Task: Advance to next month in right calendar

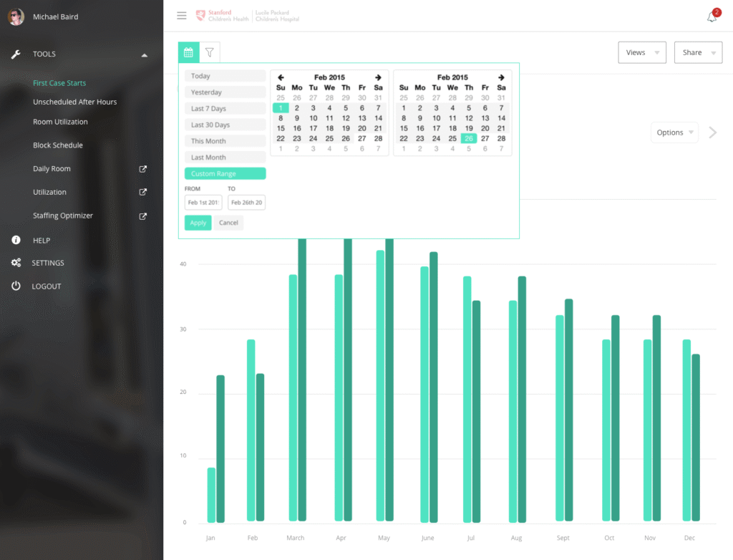Action: (x=501, y=77)
